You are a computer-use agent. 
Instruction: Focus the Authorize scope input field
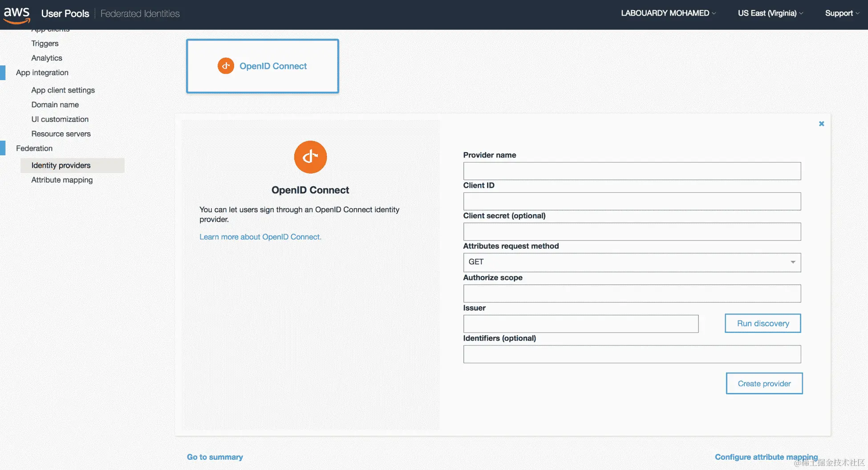[632, 294]
